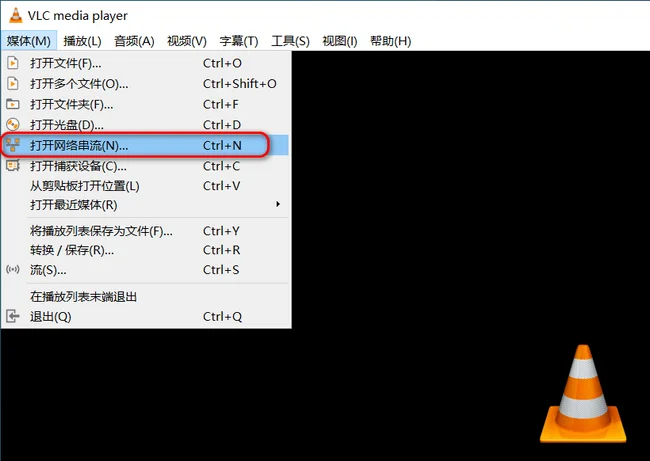Click the Open Multiple Files icon
The image size is (650, 461).
(x=13, y=83)
